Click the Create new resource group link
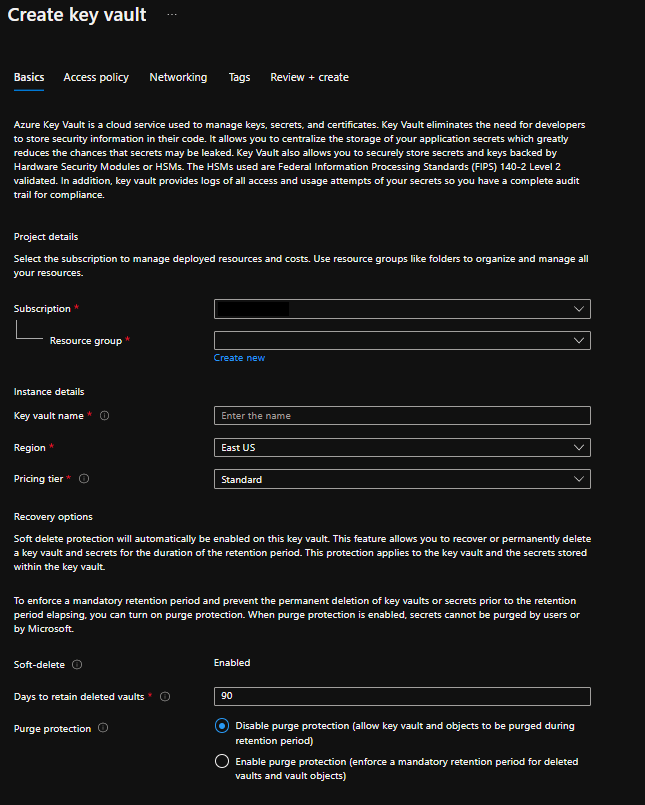This screenshot has width=645, height=805. [x=239, y=358]
